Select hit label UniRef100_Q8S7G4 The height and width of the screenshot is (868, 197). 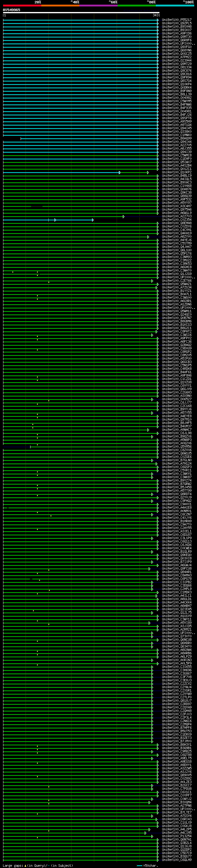click(177, 81)
